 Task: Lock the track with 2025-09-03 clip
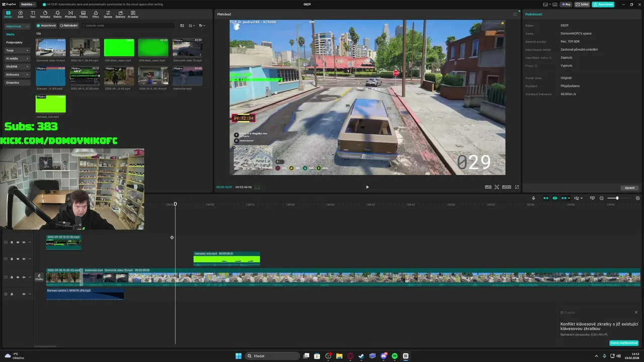pos(12,242)
